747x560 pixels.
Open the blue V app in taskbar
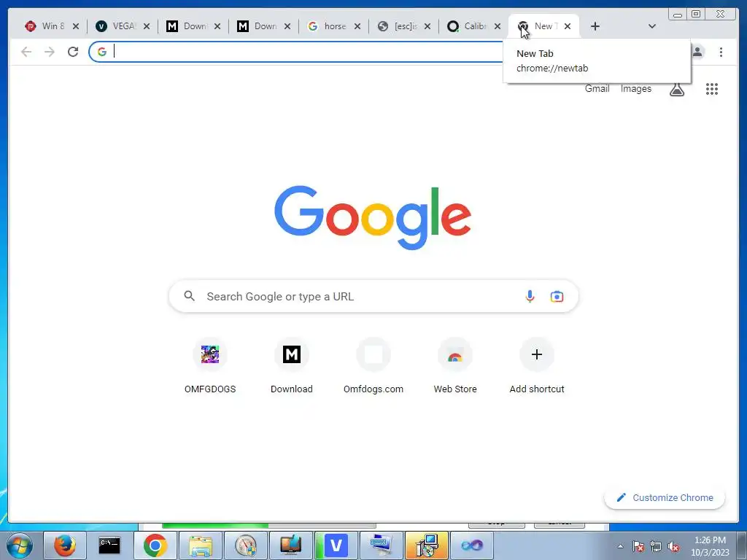(336, 545)
